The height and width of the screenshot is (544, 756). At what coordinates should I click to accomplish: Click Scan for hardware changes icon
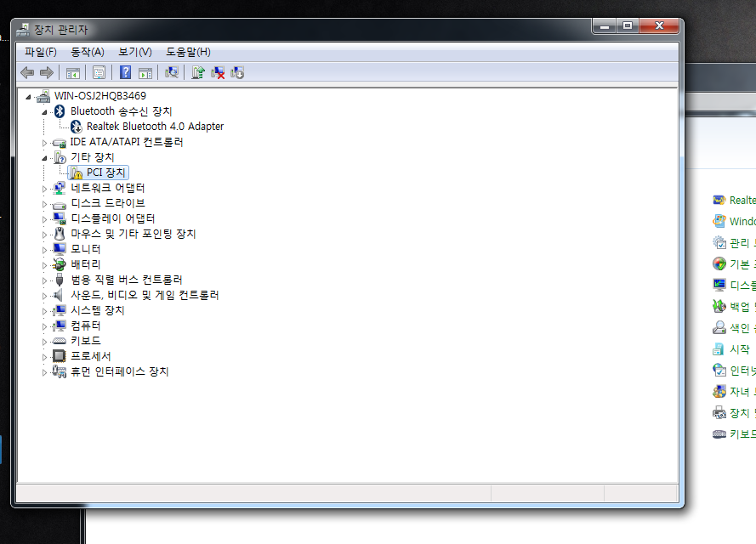[172, 73]
